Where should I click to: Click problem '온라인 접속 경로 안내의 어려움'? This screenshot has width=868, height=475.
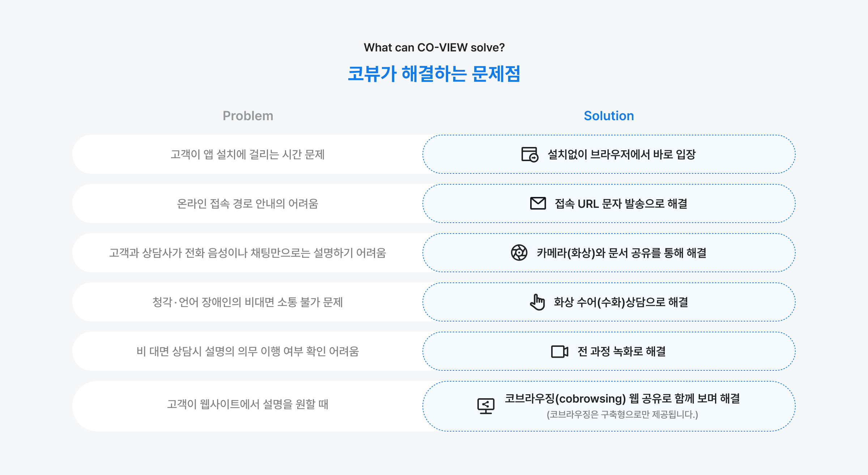248,204
